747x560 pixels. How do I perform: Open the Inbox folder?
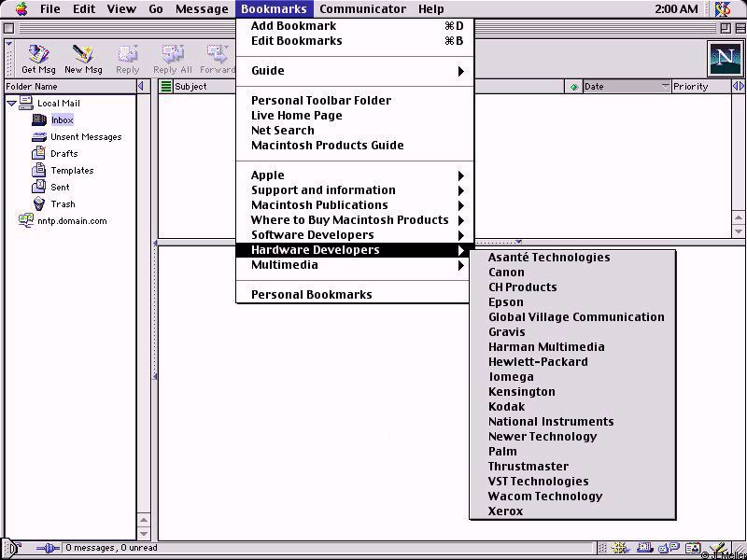pyautogui.click(x=62, y=120)
